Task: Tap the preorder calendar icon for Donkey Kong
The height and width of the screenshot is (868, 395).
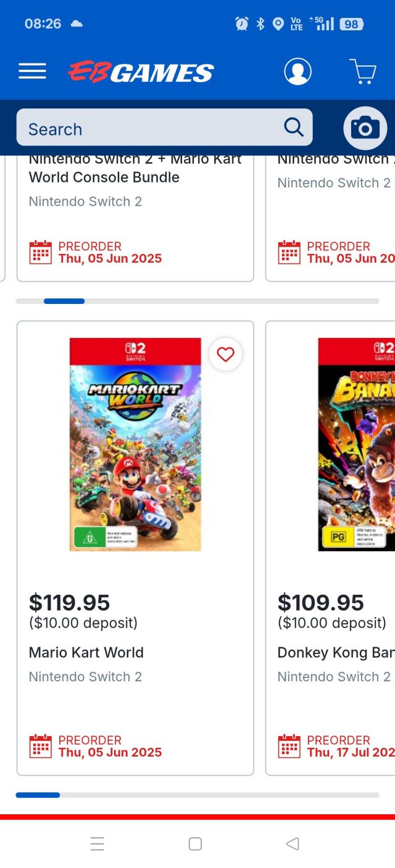Action: click(x=289, y=745)
